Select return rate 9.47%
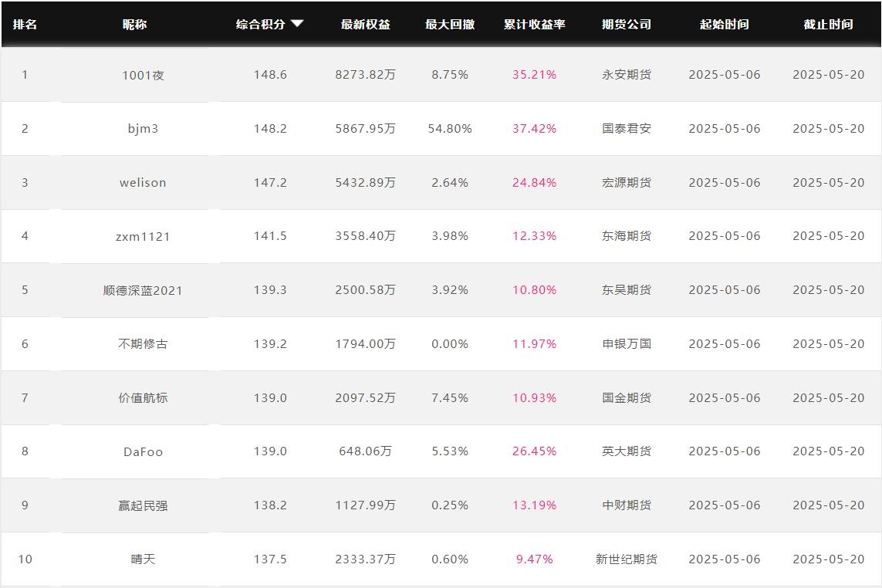The width and height of the screenshot is (882, 588). (x=535, y=559)
